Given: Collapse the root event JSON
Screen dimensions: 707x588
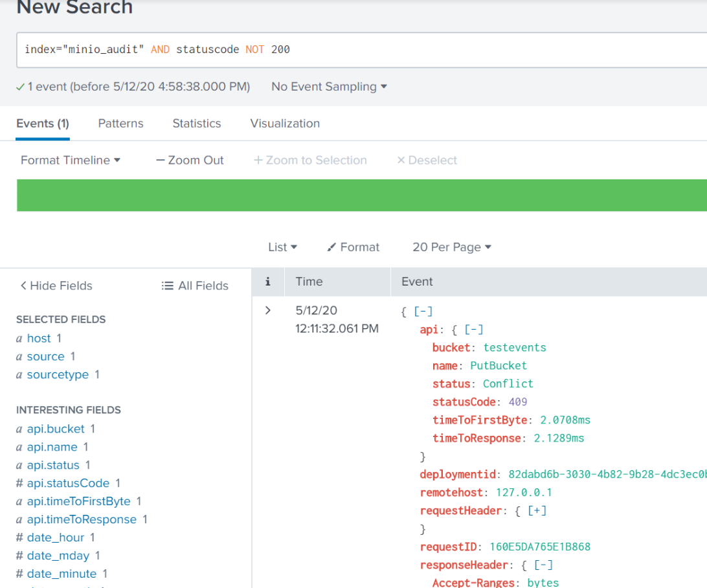Looking at the screenshot, I should 423,311.
